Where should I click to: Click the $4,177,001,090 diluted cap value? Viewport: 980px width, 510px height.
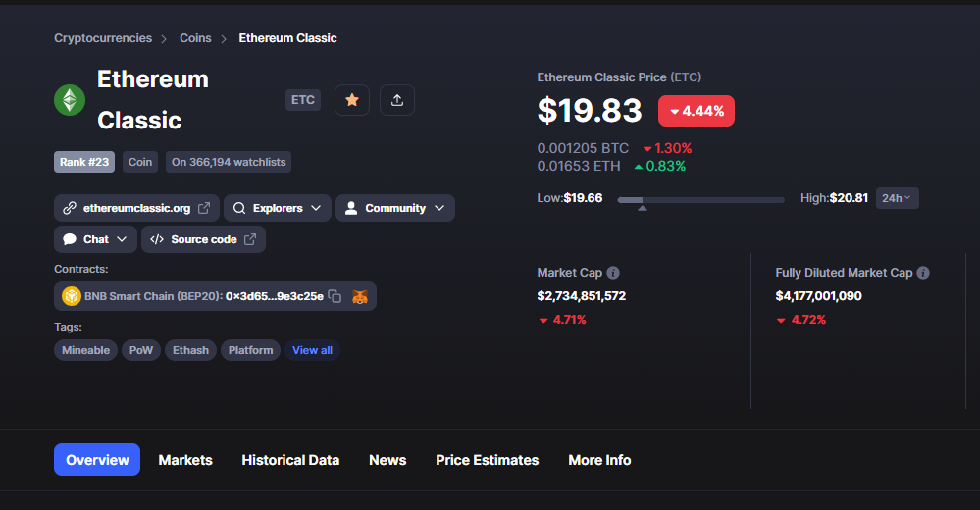point(818,295)
